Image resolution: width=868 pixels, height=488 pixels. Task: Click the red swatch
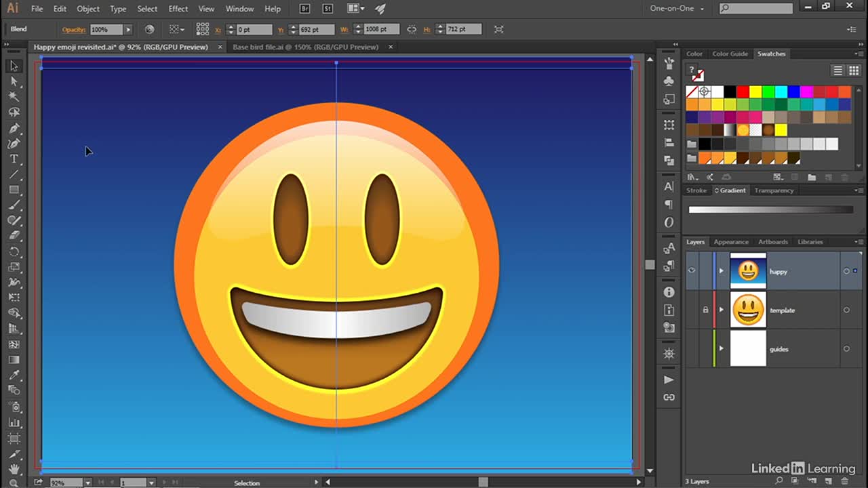point(743,91)
